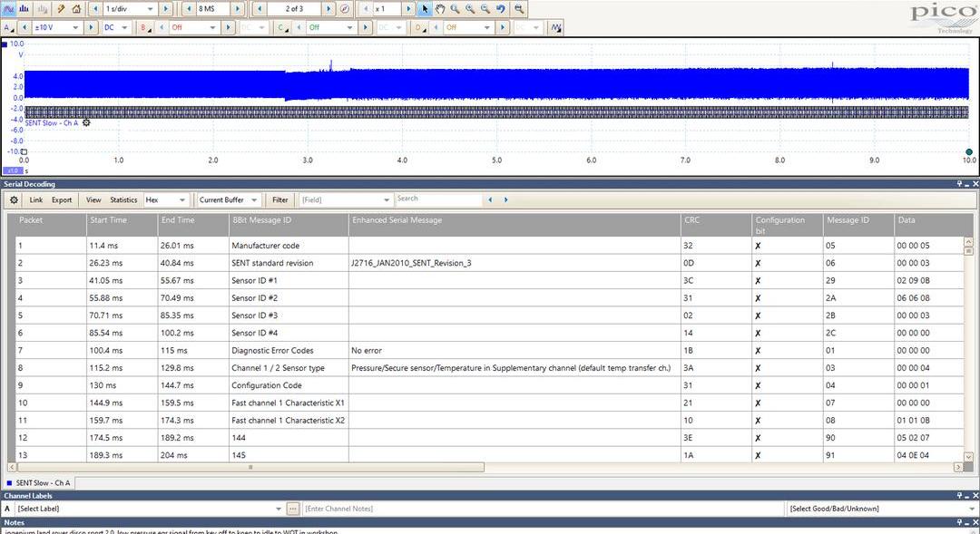
Task: Open the Hex display format dropdown
Action: click(166, 199)
